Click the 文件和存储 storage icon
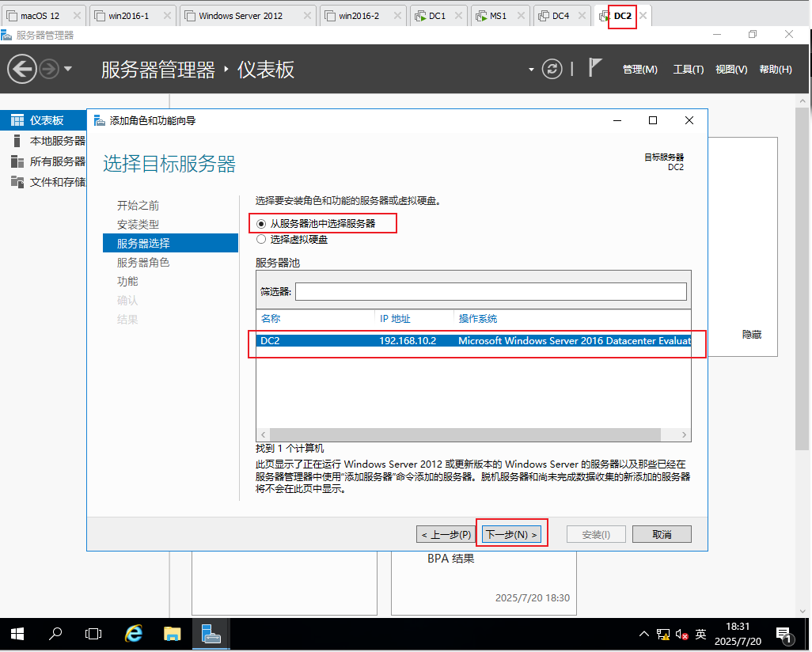This screenshot has height=652, width=812. point(17,182)
